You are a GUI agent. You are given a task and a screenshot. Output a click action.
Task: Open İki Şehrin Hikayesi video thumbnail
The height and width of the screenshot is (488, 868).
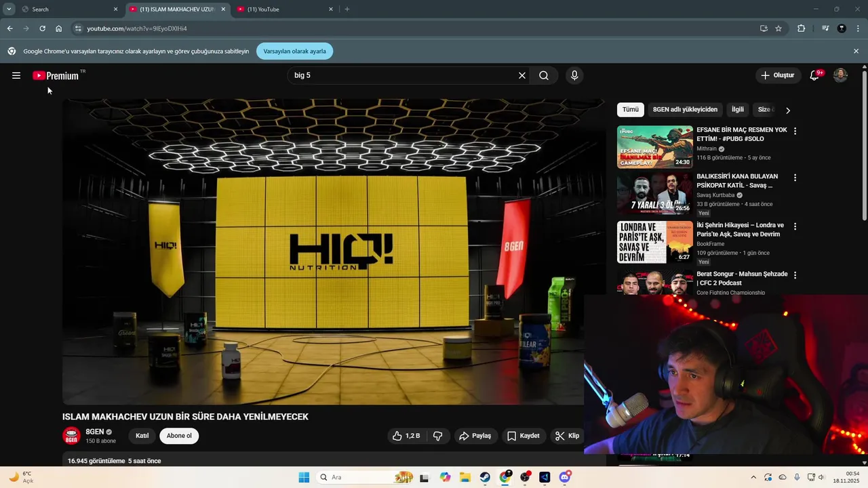tap(655, 242)
